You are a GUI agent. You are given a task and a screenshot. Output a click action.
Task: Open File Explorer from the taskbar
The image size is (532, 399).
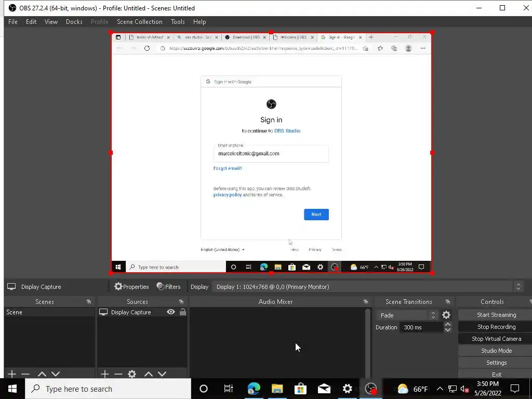pyautogui.click(x=277, y=389)
